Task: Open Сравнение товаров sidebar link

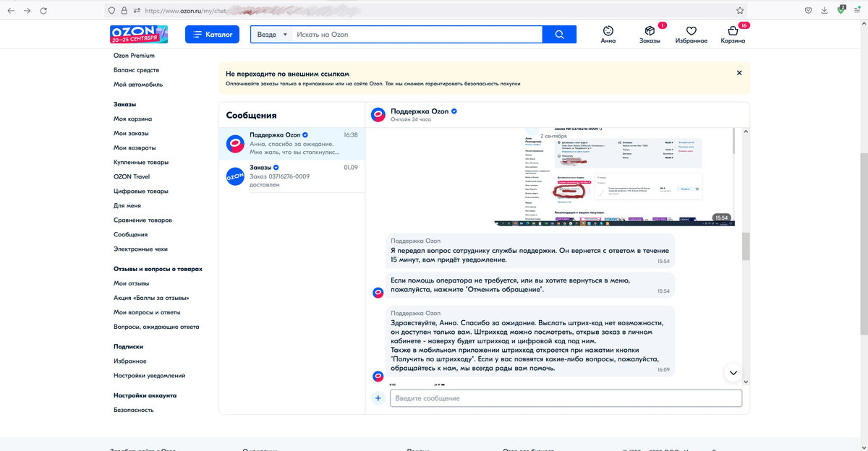Action: coord(142,220)
